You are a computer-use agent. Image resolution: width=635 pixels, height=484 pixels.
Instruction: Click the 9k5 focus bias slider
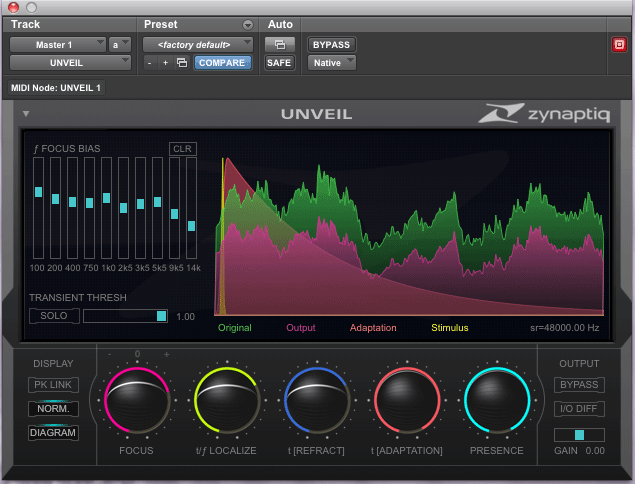pyautogui.click(x=175, y=208)
